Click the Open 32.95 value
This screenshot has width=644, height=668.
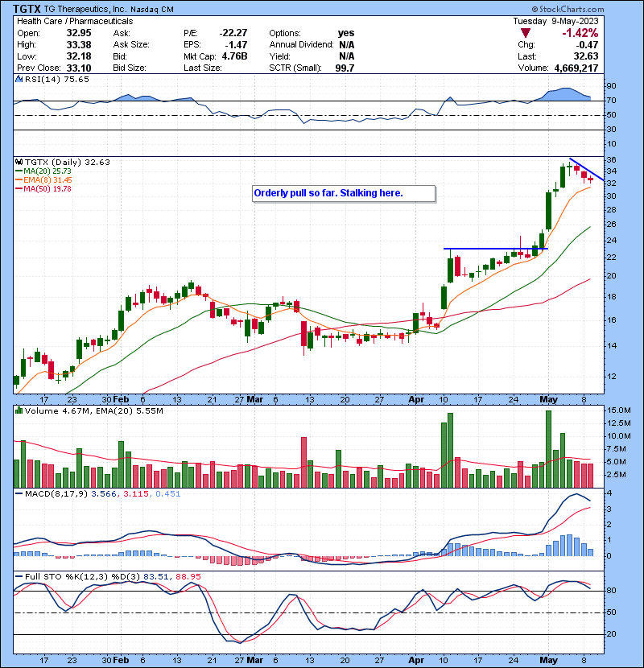(79, 33)
